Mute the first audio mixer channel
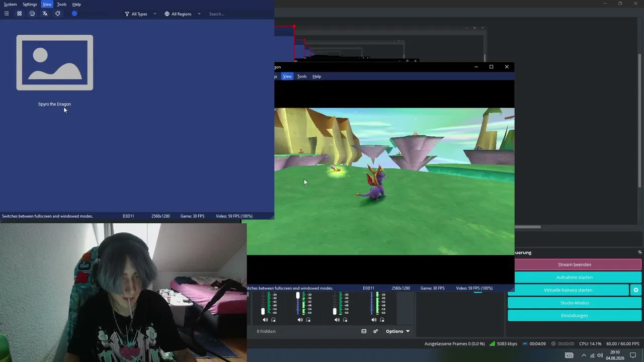Image resolution: width=644 pixels, height=362 pixels. [x=265, y=320]
